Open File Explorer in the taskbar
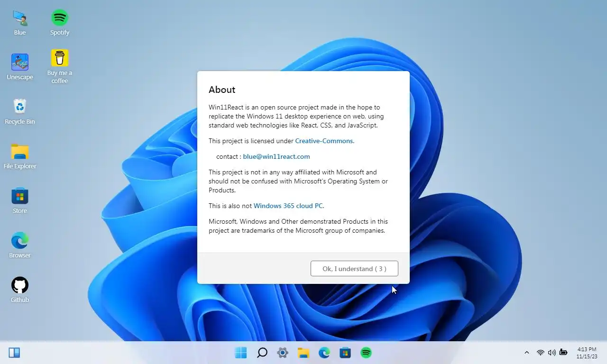Image resolution: width=607 pixels, height=364 pixels. 303,353
